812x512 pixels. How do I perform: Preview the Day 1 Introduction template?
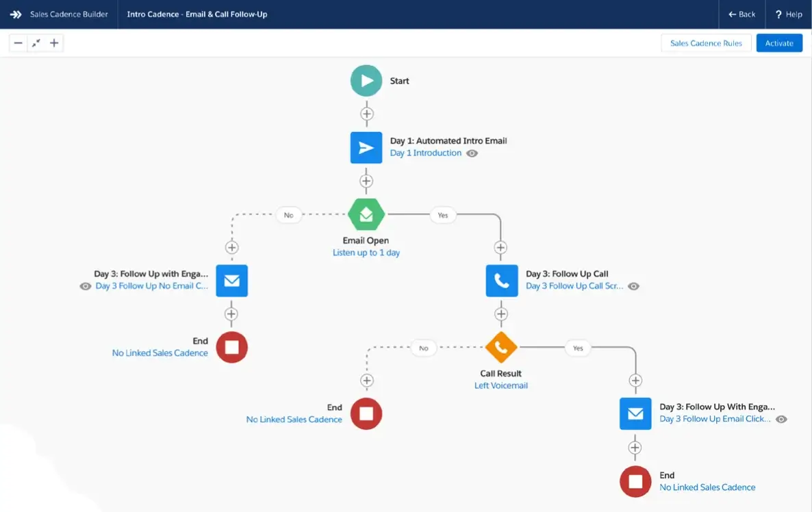[x=472, y=153]
